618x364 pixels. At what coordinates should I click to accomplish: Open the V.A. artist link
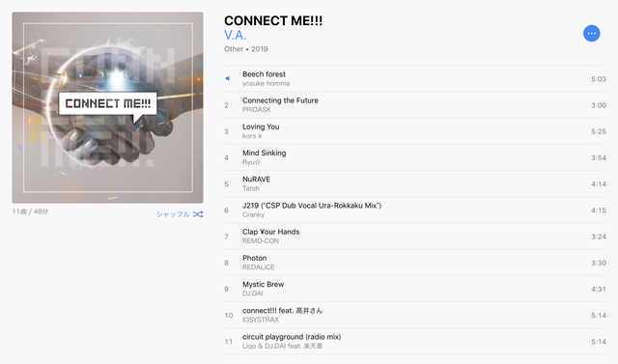(235, 35)
